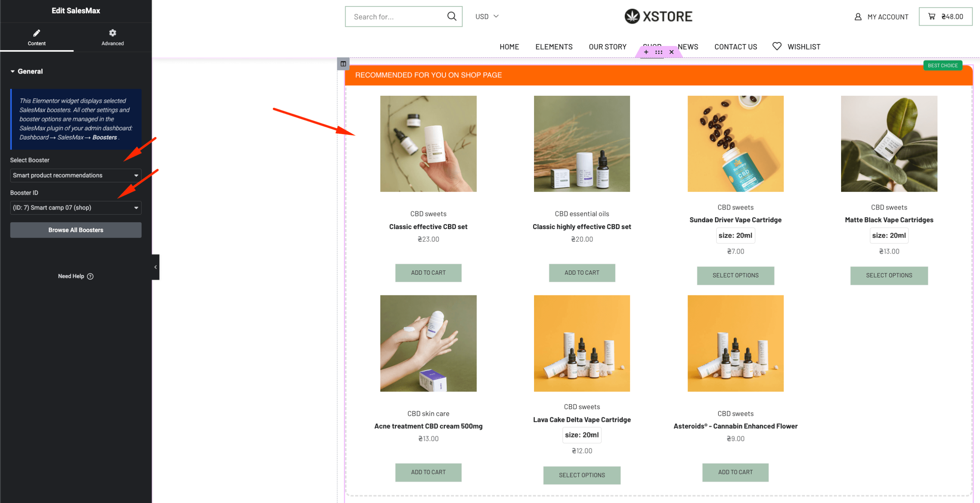This screenshot has height=503, width=980.
Task: Open the USD currency dropdown
Action: 487,16
